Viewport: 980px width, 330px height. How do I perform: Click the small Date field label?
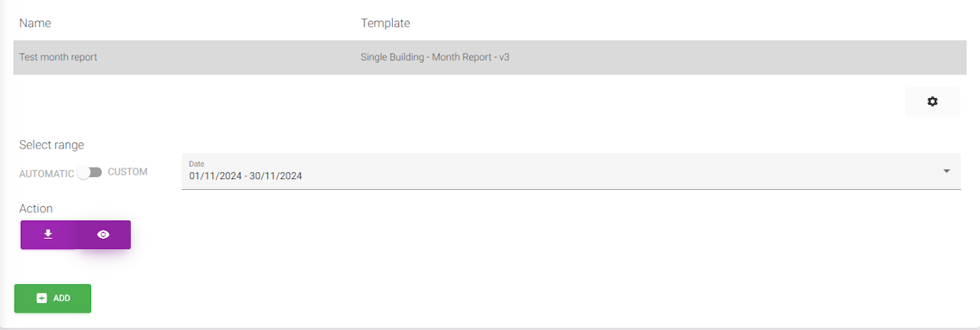click(197, 164)
